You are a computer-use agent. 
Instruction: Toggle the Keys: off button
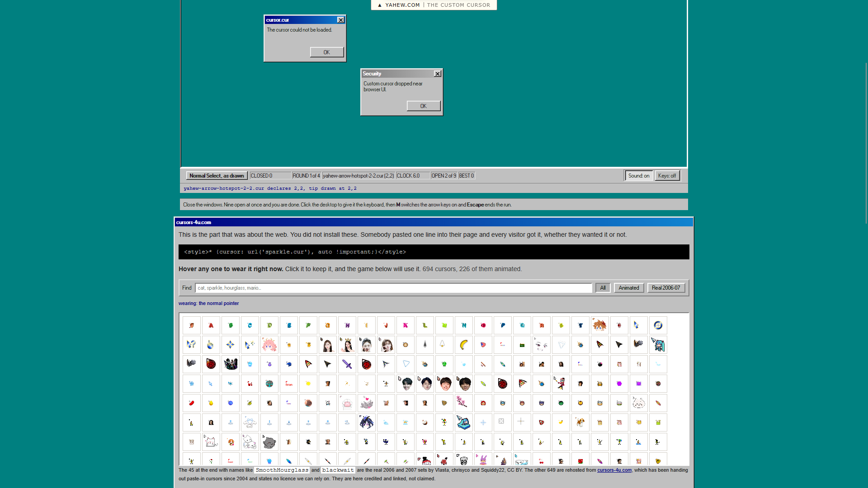[667, 176]
